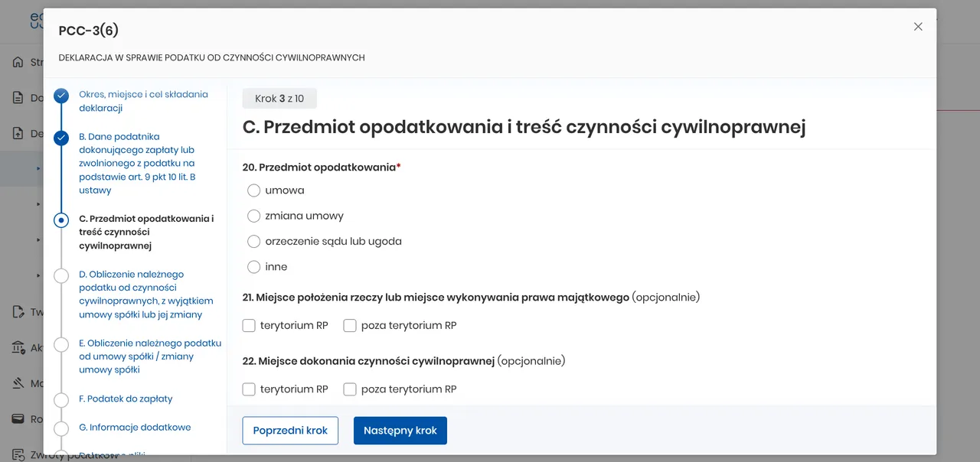980x462 pixels.
Task: Pick the 'inne' radio option
Action: tap(254, 267)
